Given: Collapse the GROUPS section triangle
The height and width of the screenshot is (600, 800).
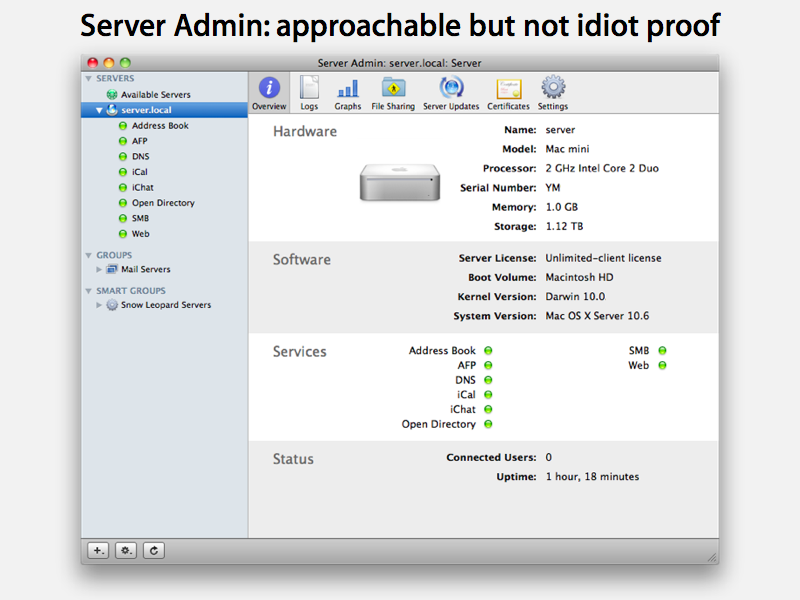Looking at the screenshot, I should click(x=88, y=255).
